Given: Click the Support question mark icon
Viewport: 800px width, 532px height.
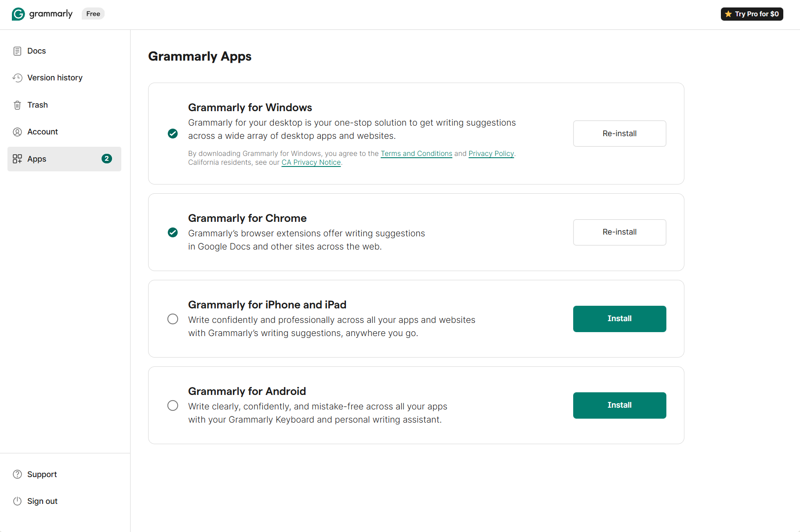Looking at the screenshot, I should [17, 474].
